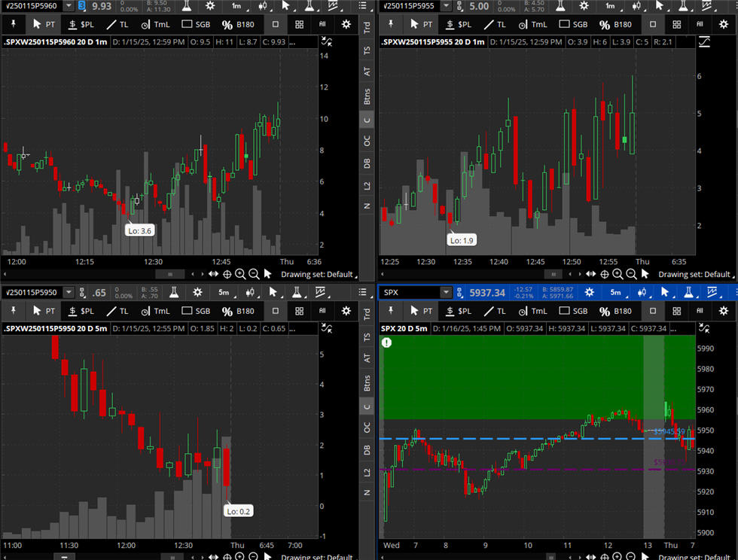Select $PL price level tool in SPX chart
Screen dimensions: 738x560
[458, 311]
